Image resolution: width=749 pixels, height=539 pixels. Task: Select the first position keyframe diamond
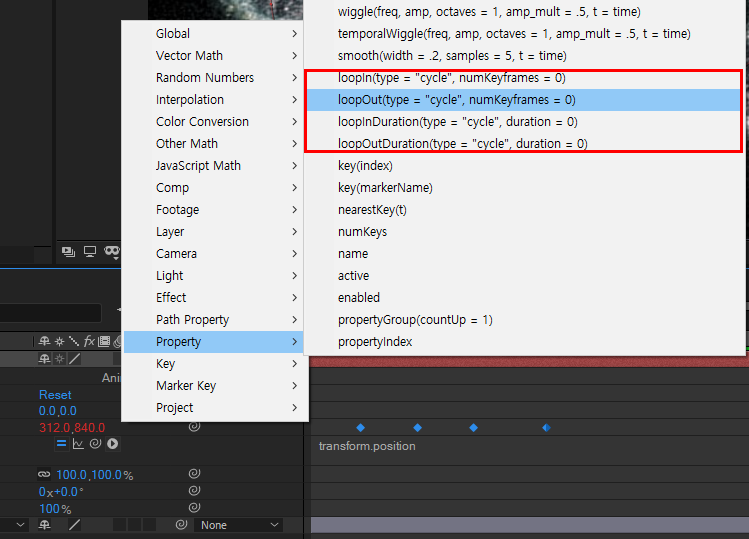tap(361, 428)
